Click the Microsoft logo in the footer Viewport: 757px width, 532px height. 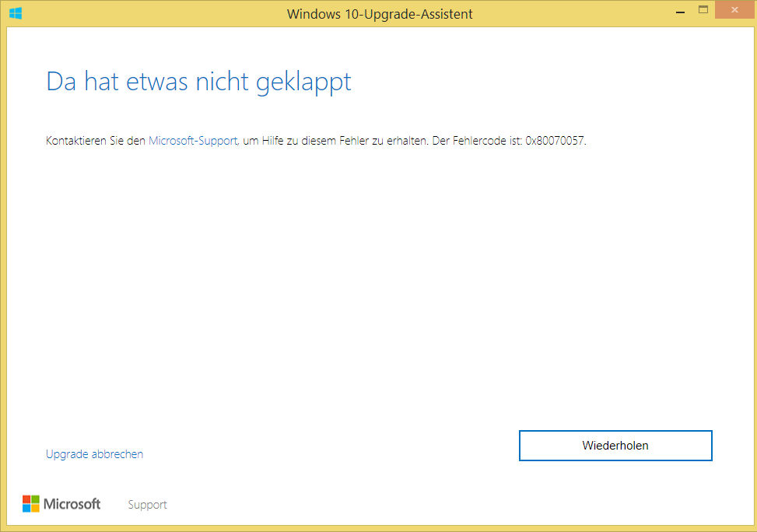click(x=61, y=504)
